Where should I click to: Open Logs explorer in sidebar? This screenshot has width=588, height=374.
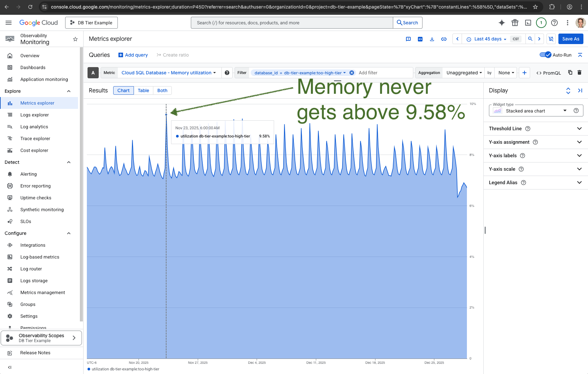pyautogui.click(x=35, y=115)
